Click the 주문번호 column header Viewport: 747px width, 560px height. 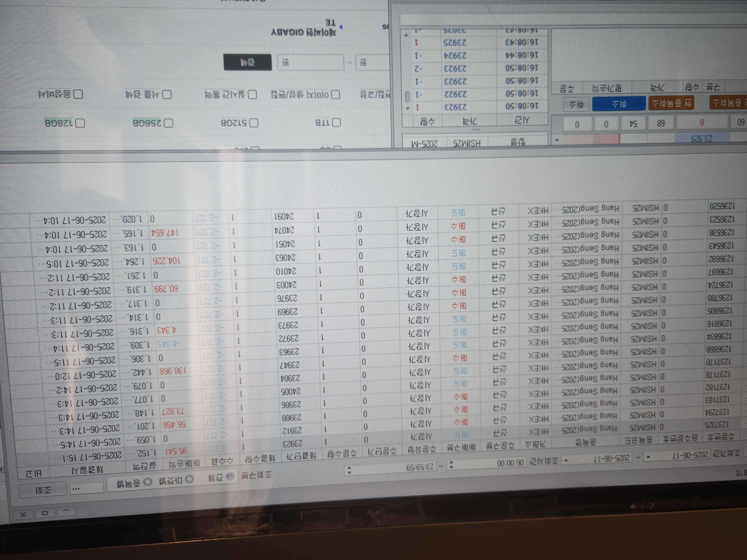[721, 437]
